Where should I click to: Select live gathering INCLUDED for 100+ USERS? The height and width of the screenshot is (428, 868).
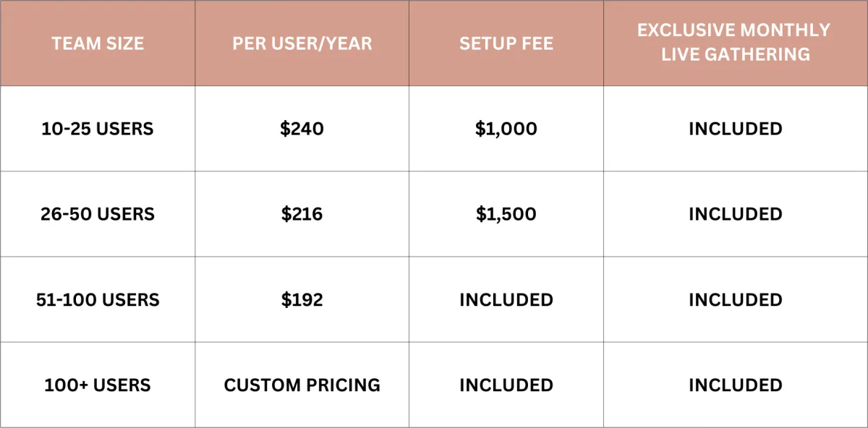pos(736,385)
